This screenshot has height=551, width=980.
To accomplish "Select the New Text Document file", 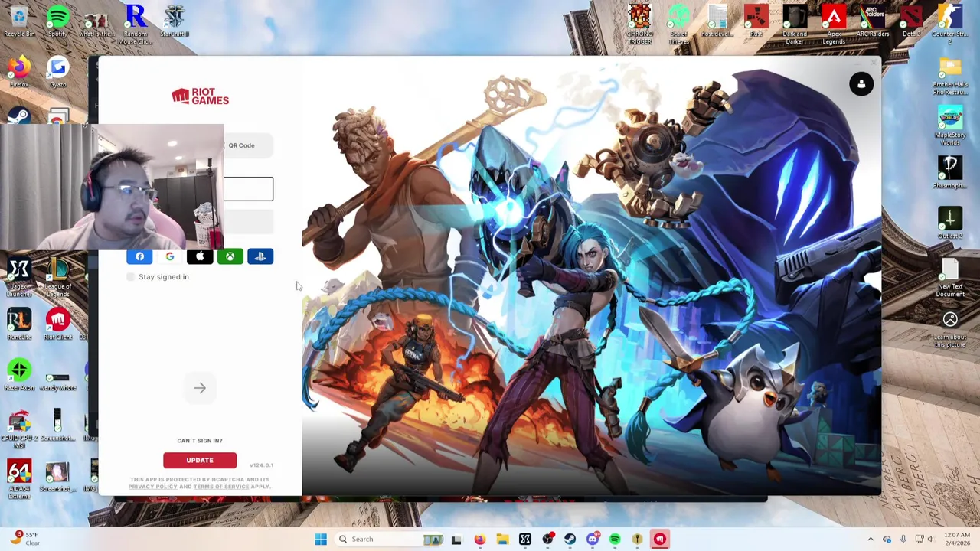I will point(950,278).
